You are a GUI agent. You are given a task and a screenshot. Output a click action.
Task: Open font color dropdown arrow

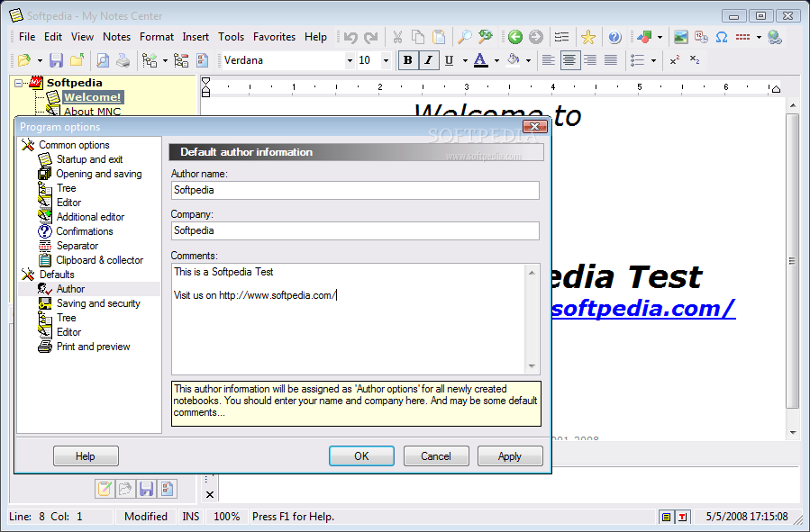tap(497, 60)
